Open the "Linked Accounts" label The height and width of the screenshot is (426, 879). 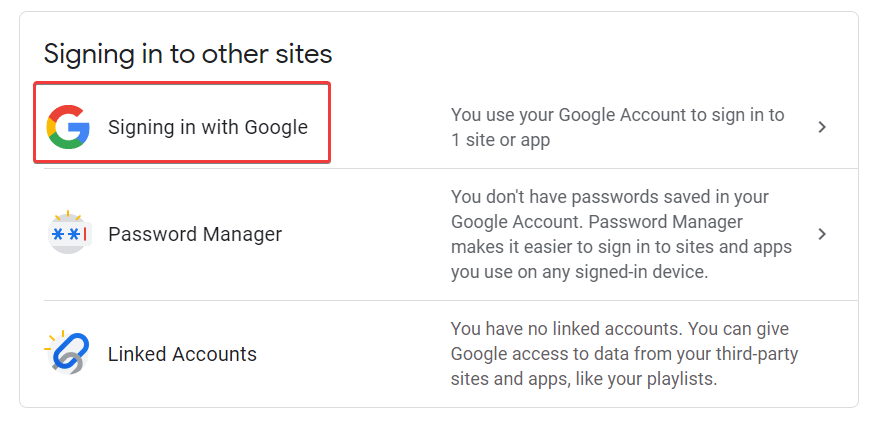coord(182,354)
